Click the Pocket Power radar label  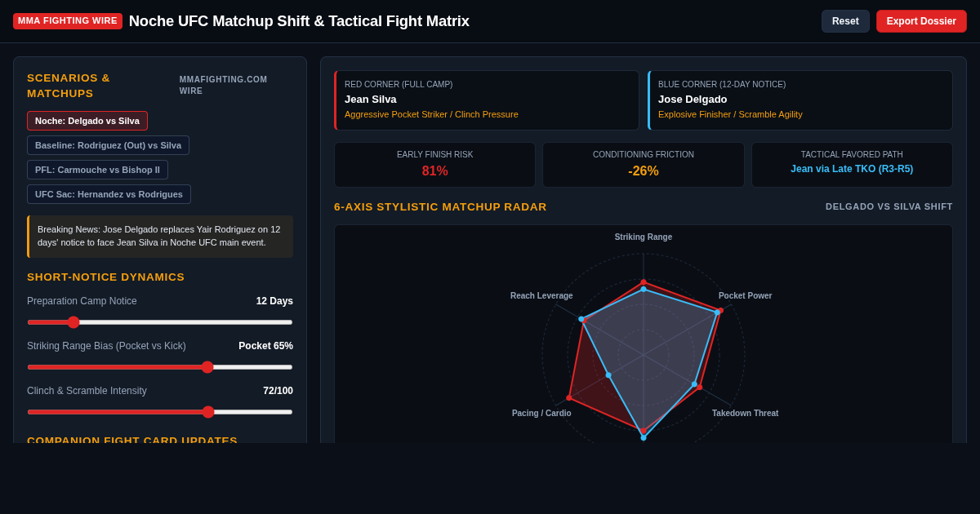point(745,296)
